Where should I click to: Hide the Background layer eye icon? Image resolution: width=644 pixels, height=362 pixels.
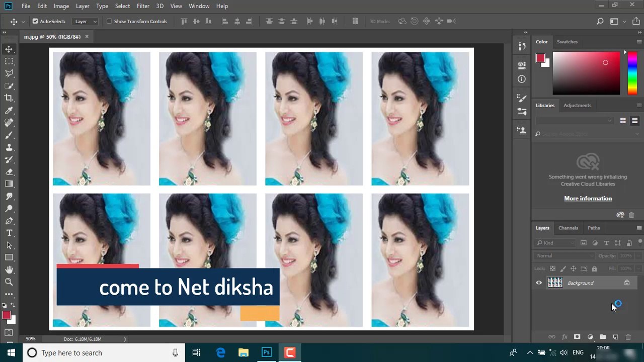[539, 283]
